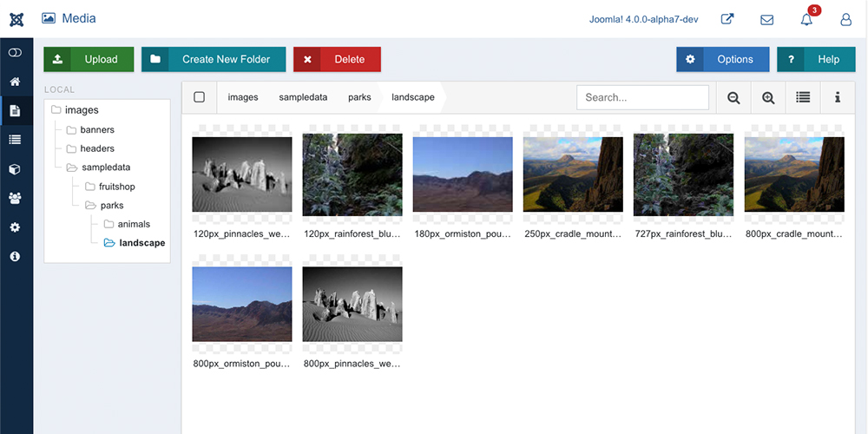Select the 727px_rainforest thumbnail
The height and width of the screenshot is (434, 868).
click(684, 174)
